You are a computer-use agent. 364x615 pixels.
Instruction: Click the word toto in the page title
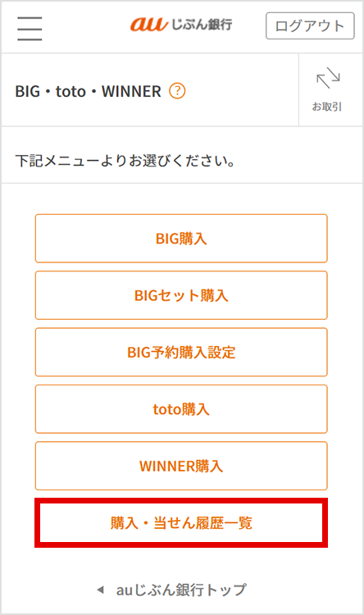pos(71,92)
